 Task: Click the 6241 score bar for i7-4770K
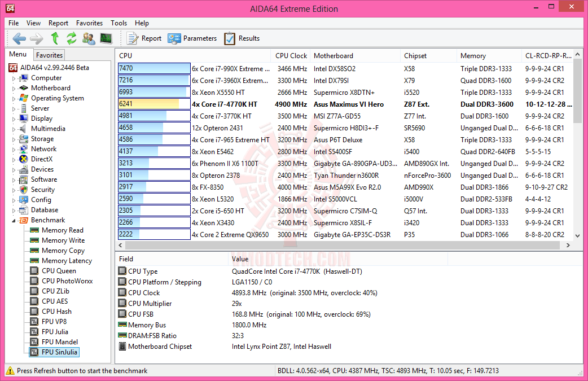pos(154,104)
